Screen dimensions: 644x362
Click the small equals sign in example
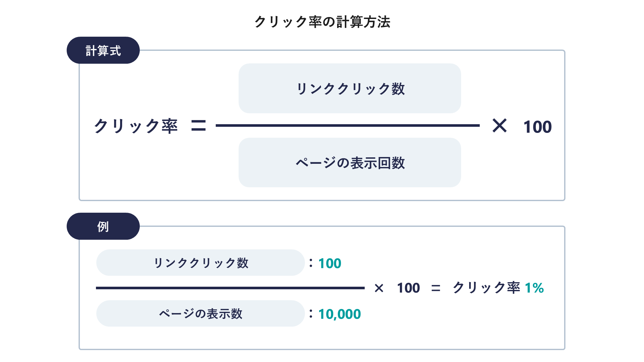coord(436,288)
